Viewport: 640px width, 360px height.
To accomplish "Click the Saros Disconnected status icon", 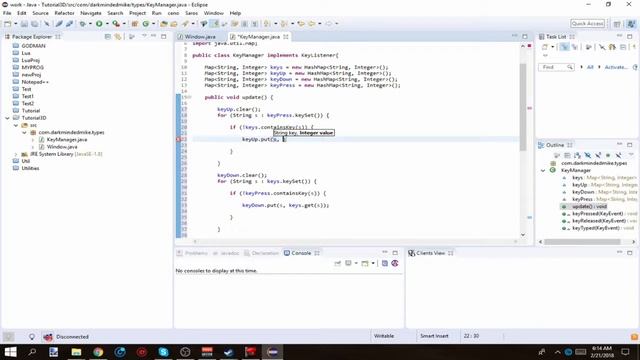I will (x=48, y=337).
